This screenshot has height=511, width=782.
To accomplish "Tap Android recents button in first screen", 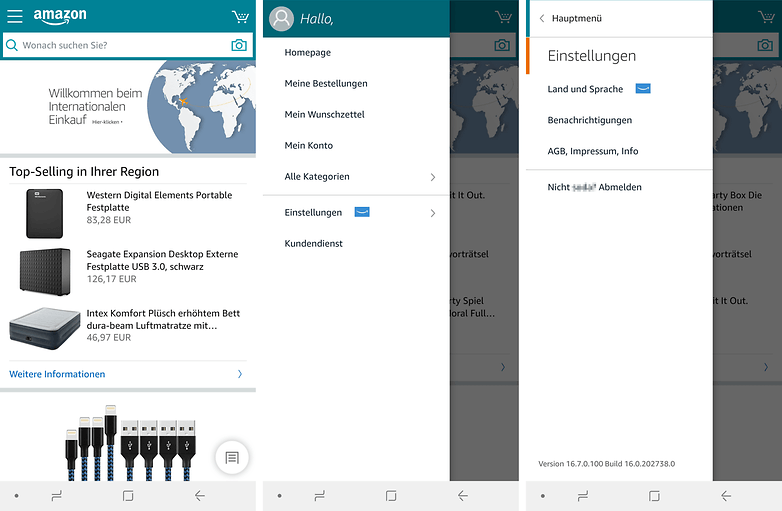I will click(x=57, y=496).
